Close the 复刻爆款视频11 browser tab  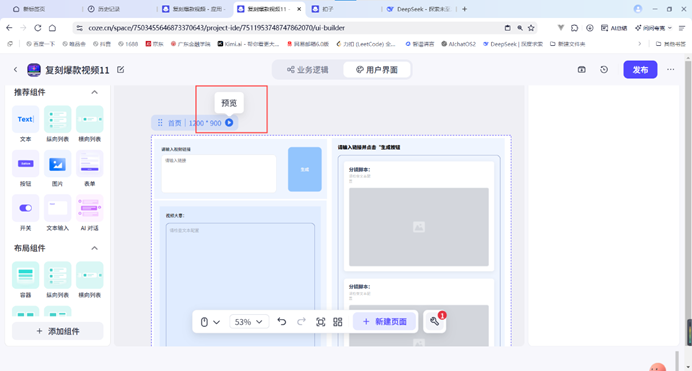coord(299,9)
